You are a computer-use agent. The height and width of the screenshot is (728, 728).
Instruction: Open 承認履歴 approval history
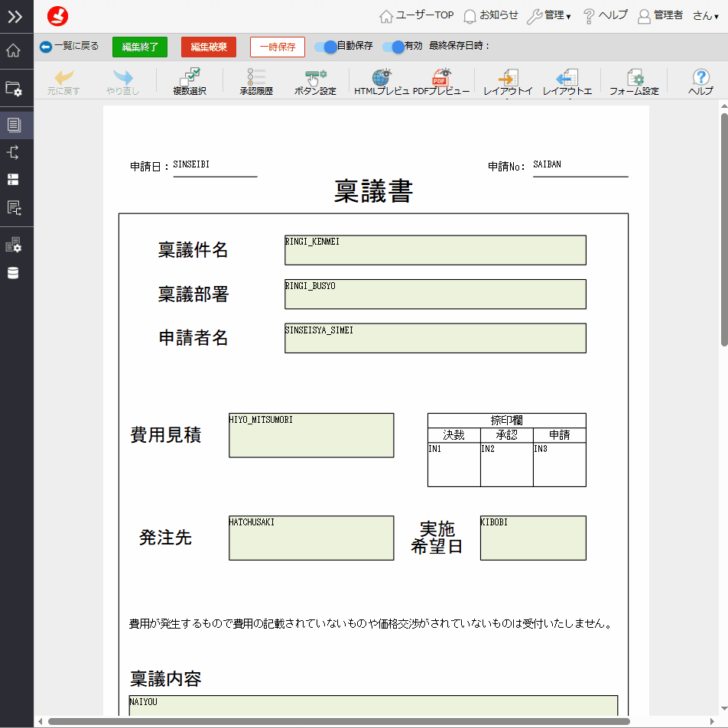tap(255, 81)
